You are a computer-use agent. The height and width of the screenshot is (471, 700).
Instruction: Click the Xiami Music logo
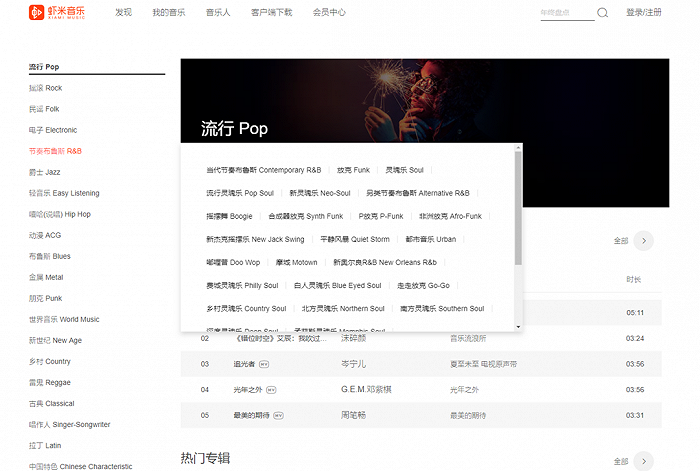point(57,12)
